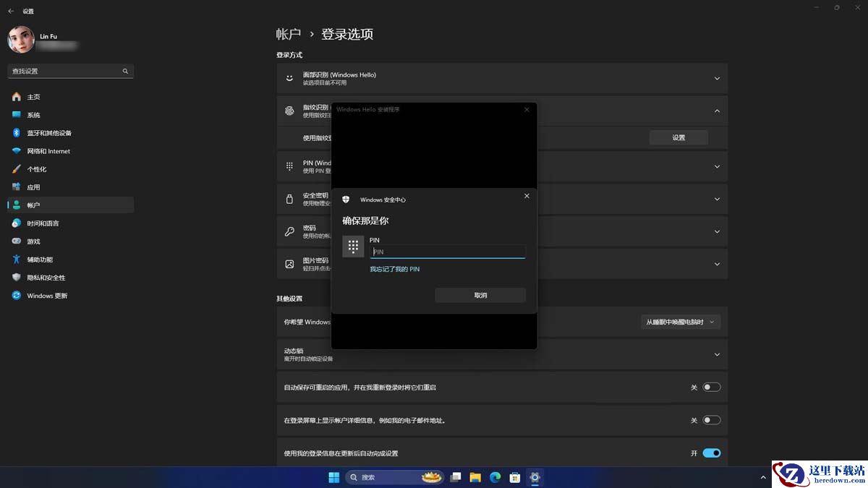Click 取消 in Windows 安全中心 dialog

[x=480, y=295]
